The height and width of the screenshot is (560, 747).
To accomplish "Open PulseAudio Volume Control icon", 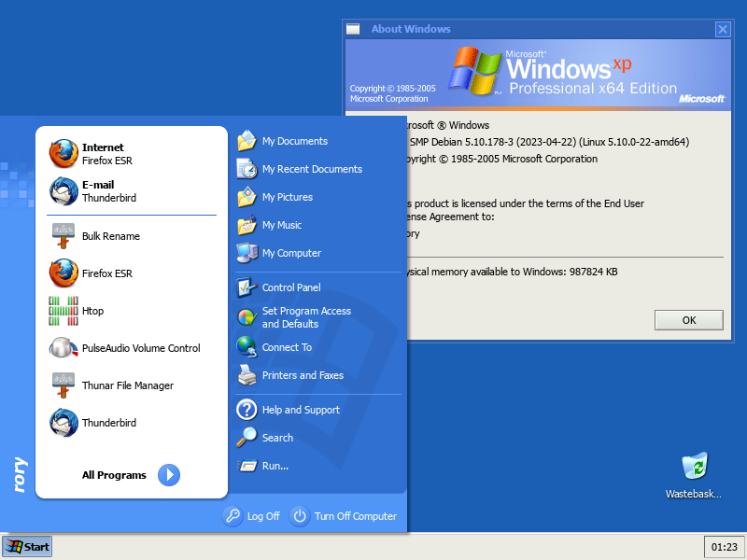I will (x=63, y=347).
